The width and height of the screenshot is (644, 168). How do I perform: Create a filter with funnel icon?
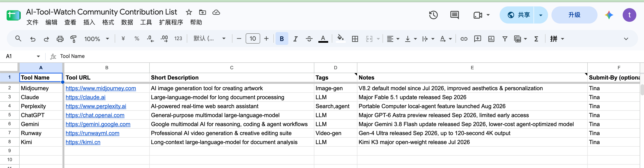tap(505, 39)
